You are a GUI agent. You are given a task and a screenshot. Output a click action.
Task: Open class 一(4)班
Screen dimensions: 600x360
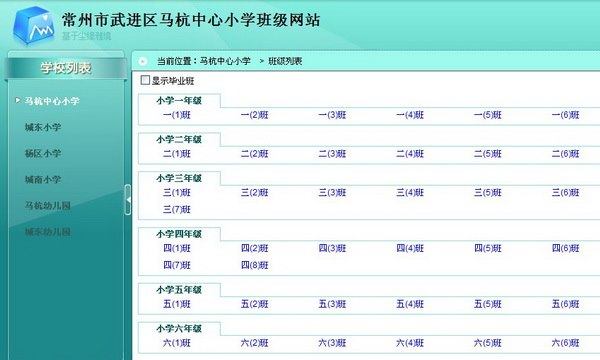pos(410,115)
